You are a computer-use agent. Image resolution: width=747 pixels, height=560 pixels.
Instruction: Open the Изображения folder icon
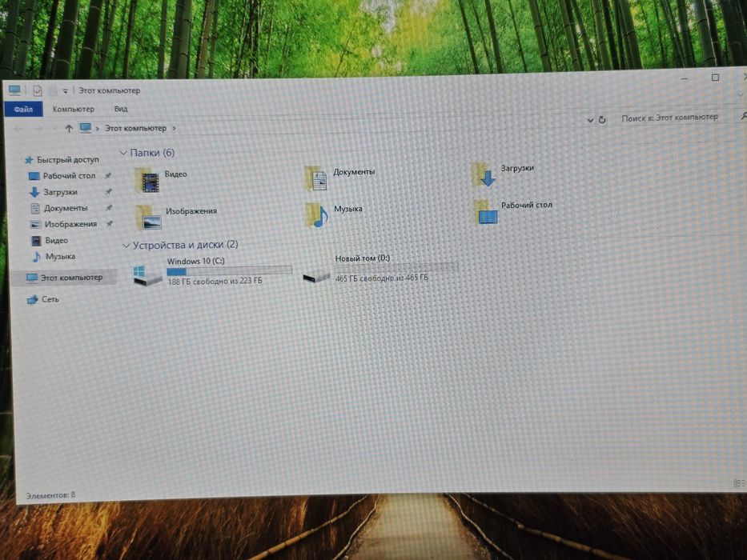pyautogui.click(x=149, y=218)
